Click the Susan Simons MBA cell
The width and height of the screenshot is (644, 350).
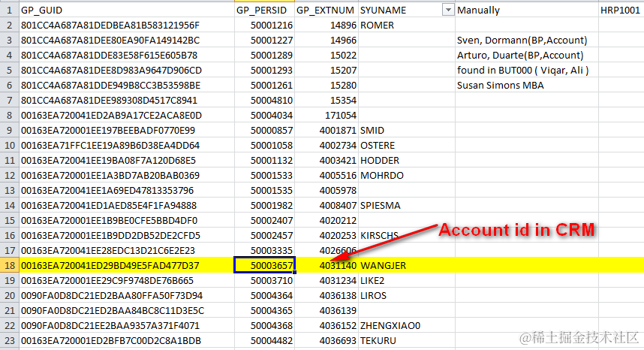tap(527, 85)
